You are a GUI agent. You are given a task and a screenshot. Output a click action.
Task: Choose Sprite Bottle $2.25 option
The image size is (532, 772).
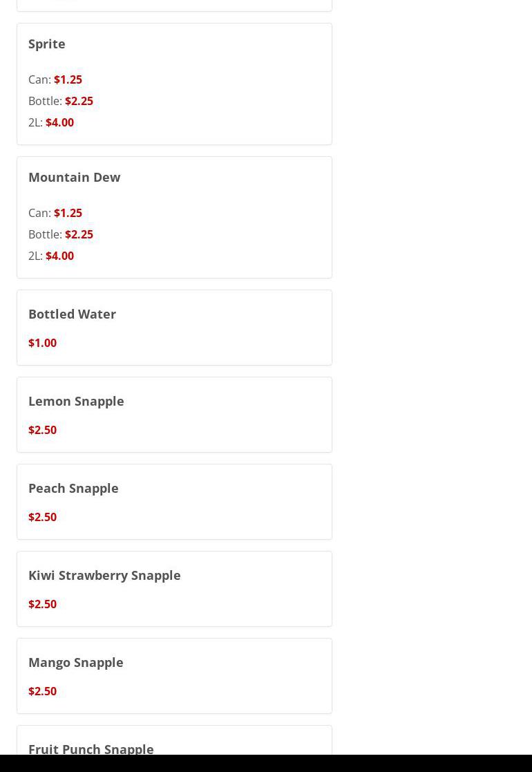tap(61, 101)
